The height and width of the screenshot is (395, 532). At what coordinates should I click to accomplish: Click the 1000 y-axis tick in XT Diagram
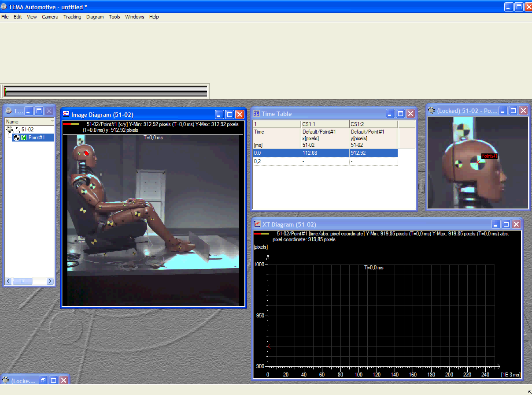click(x=259, y=264)
